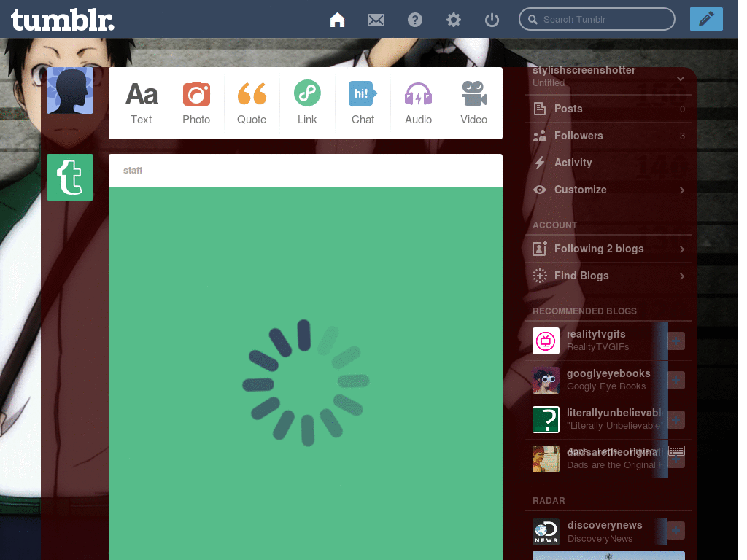Screen dimensions: 747x560
Task: Create a new Photo post
Action: coord(196,103)
